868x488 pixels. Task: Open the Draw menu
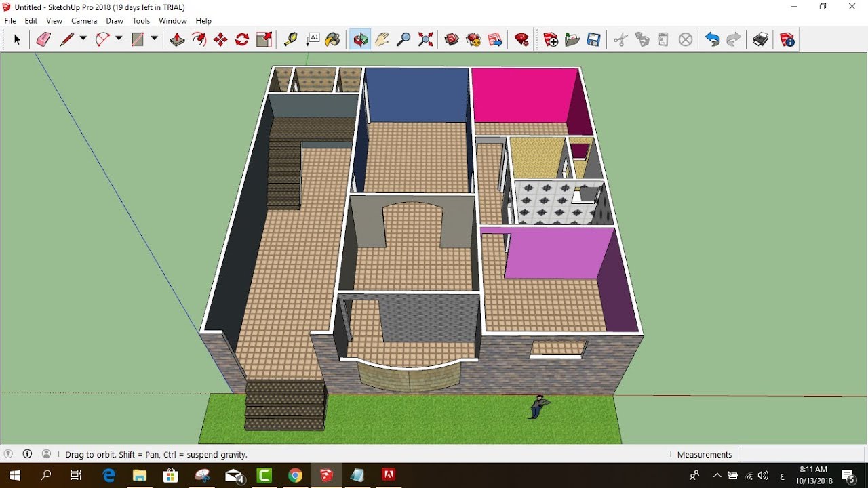coord(115,21)
